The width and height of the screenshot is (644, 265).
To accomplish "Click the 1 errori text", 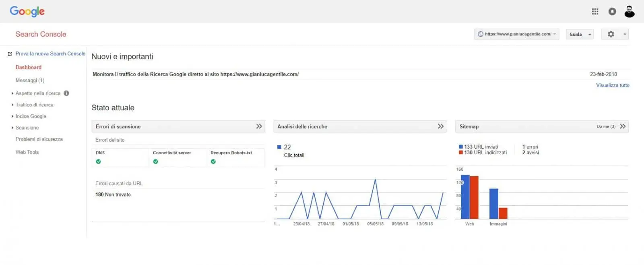I will [530, 147].
